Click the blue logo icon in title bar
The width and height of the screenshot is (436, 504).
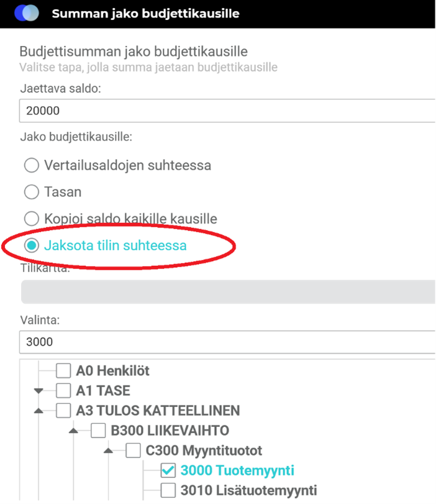click(x=26, y=13)
